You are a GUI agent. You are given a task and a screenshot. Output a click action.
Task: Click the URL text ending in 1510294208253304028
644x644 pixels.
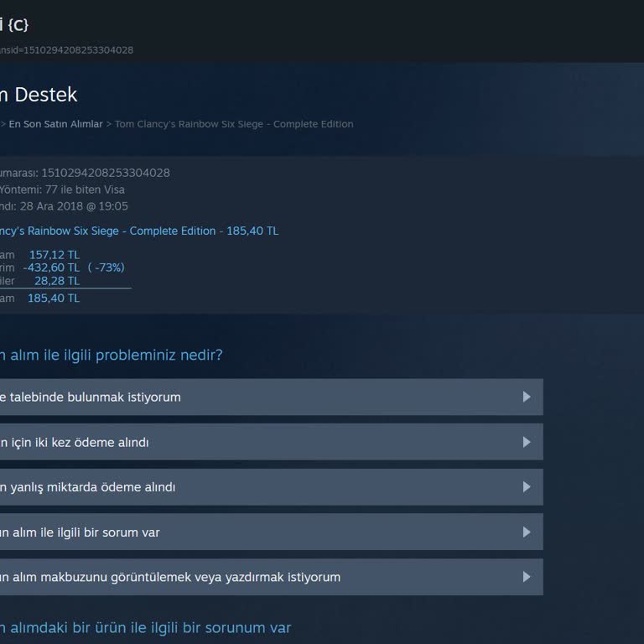[x=67, y=50]
